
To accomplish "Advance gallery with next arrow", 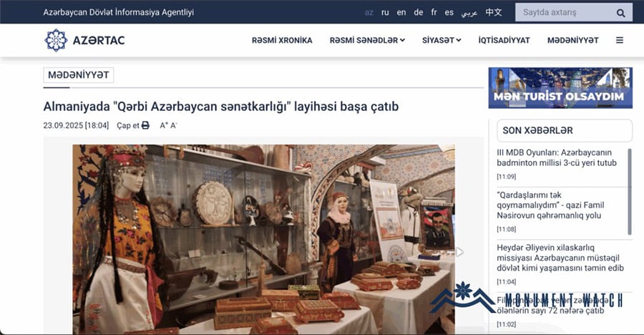I will click(459, 251).
